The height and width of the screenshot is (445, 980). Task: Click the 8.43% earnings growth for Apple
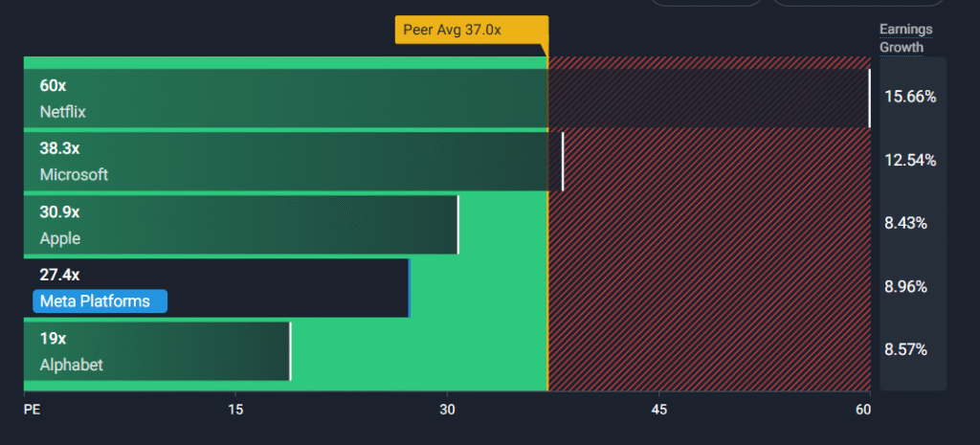coord(906,223)
